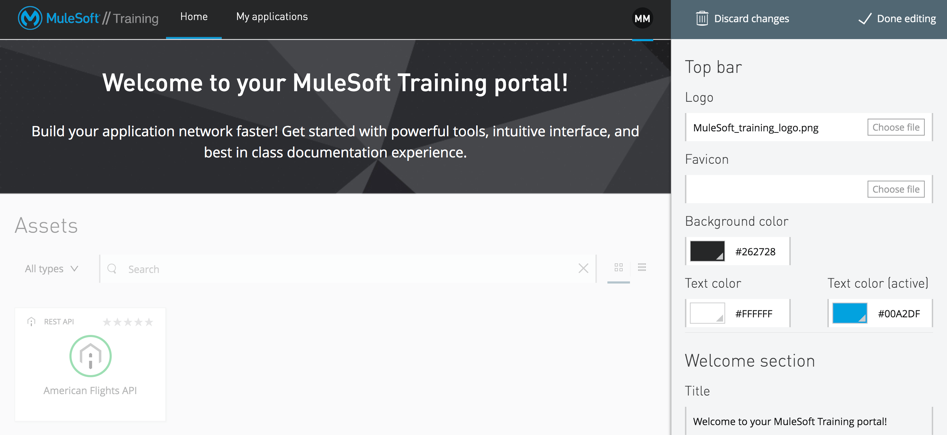947x435 pixels.
Task: Go to the Home tab
Action: [194, 17]
